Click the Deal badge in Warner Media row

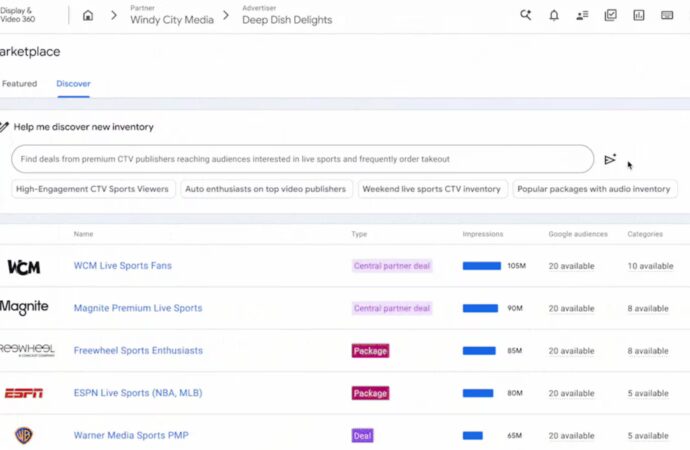[363, 435]
